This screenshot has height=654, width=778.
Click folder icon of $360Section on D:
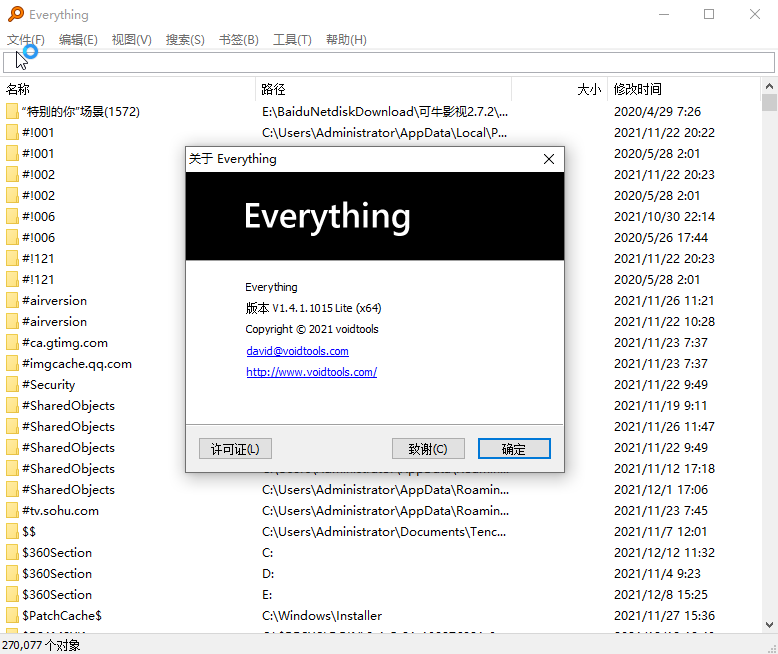12,574
